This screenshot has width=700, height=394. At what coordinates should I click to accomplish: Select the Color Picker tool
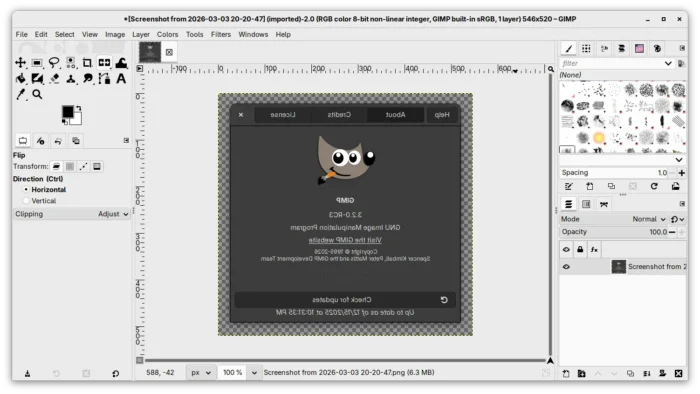tap(21, 95)
